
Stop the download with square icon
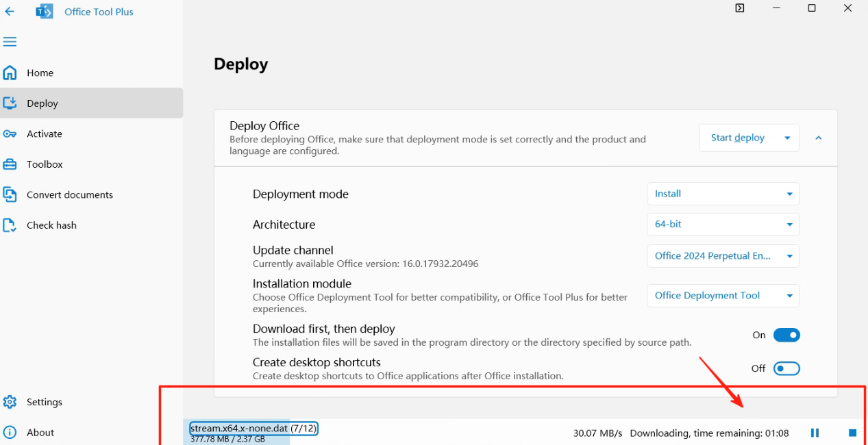coord(852,433)
